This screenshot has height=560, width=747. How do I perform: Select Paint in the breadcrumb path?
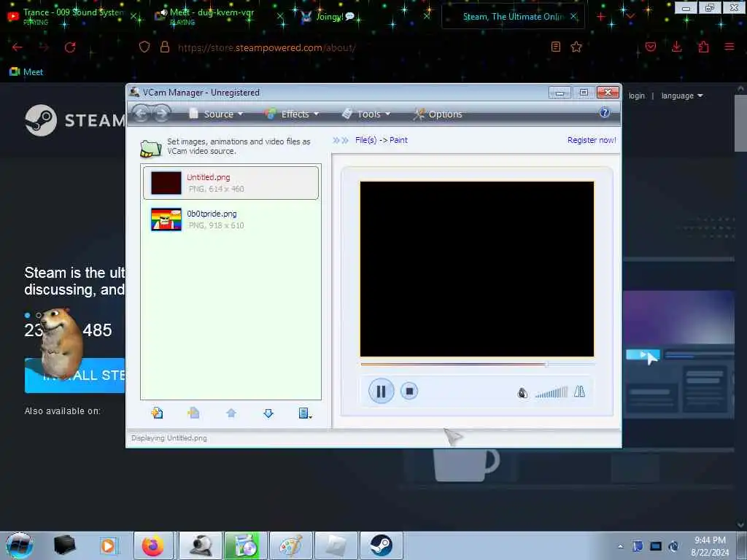pyautogui.click(x=398, y=140)
